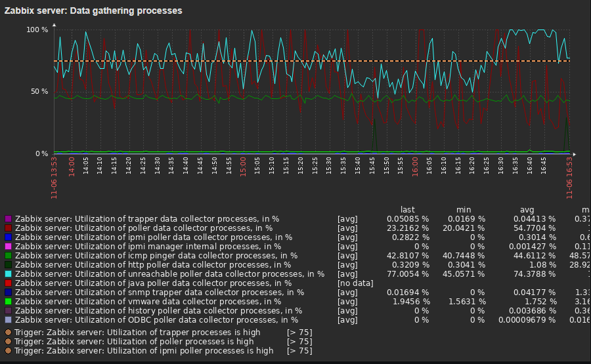
Task: Click the '[no data]' entry for java poller
Action: click(x=355, y=283)
